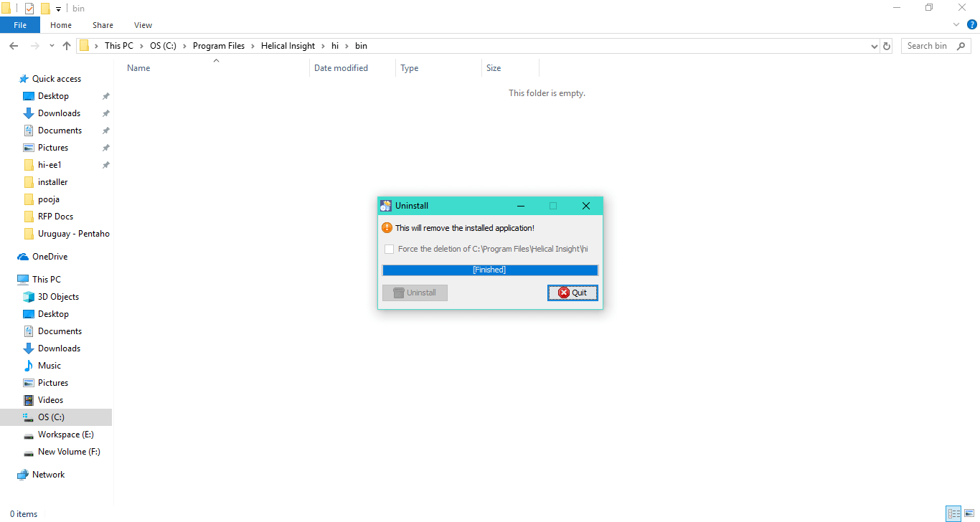
Task: Open Uruguay - Pentaho folder
Action: 73,234
